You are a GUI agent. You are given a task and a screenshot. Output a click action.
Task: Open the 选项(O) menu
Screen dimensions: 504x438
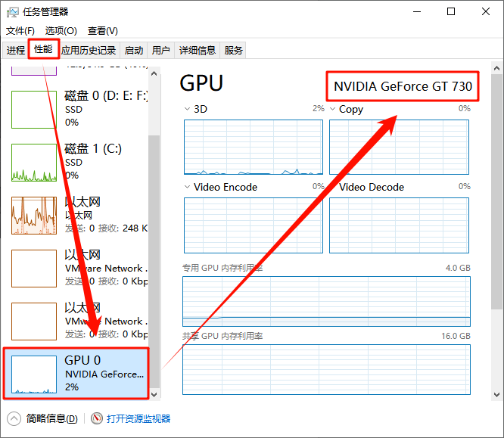coord(61,31)
